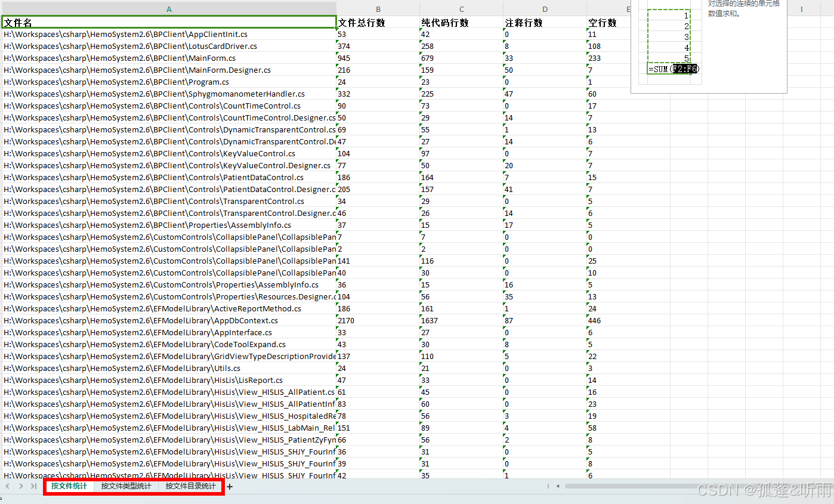Add a new sheet with the plus icon
Image resolution: width=834 pixels, height=504 pixels.
tap(230, 487)
